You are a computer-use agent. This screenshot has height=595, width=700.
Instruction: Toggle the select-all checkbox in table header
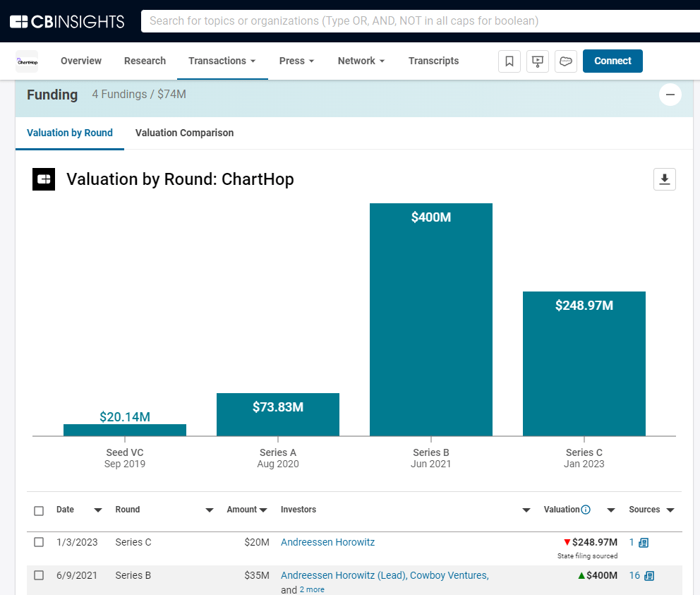point(39,510)
